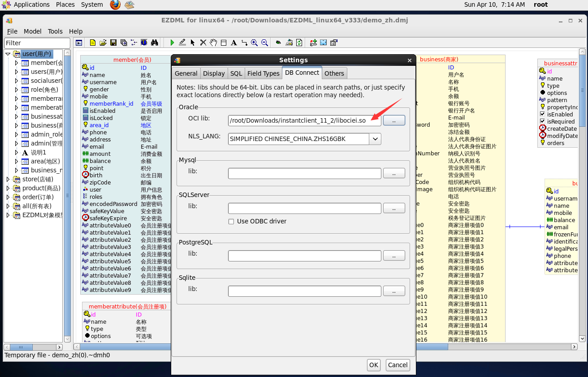Enable the Use ODBC driver checkbox
588x377 pixels.
point(231,221)
